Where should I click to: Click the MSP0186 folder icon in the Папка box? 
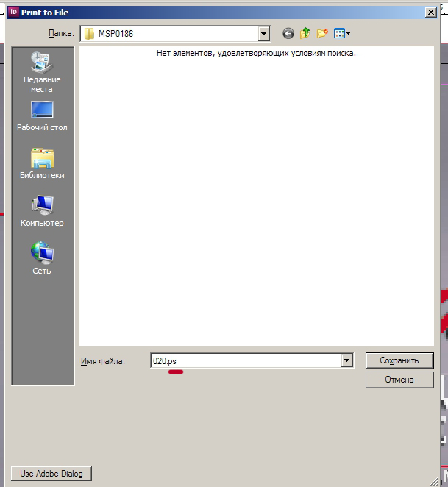click(x=89, y=34)
